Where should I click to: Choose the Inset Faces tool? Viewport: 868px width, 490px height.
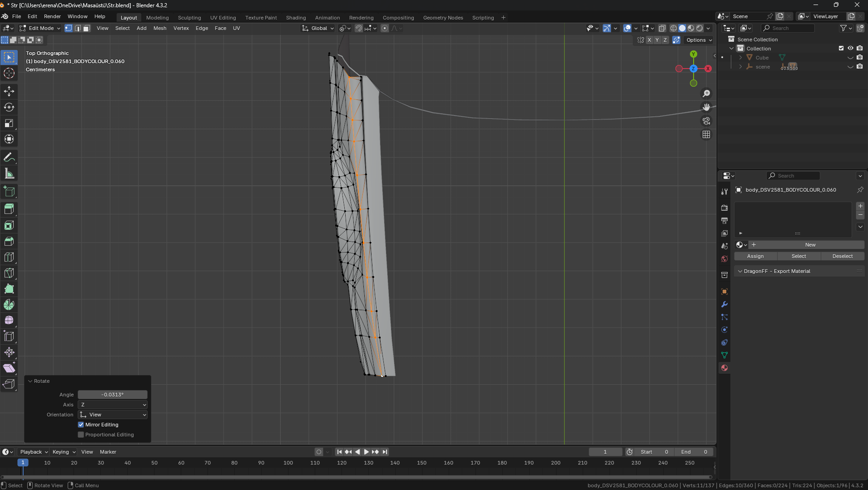(x=9, y=225)
